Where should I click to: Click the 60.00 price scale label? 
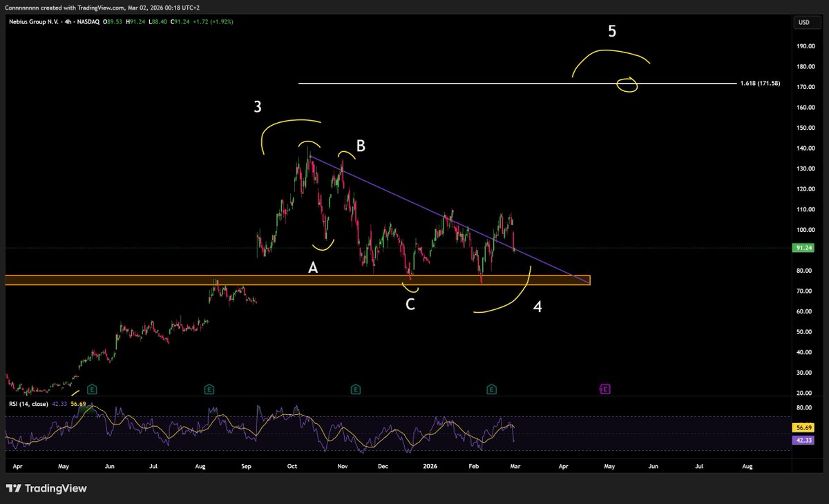click(x=805, y=311)
